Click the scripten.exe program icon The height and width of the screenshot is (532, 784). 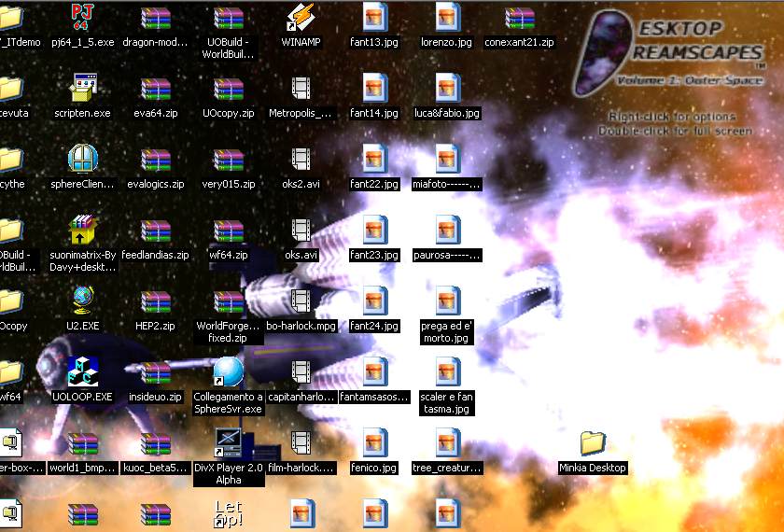82,89
